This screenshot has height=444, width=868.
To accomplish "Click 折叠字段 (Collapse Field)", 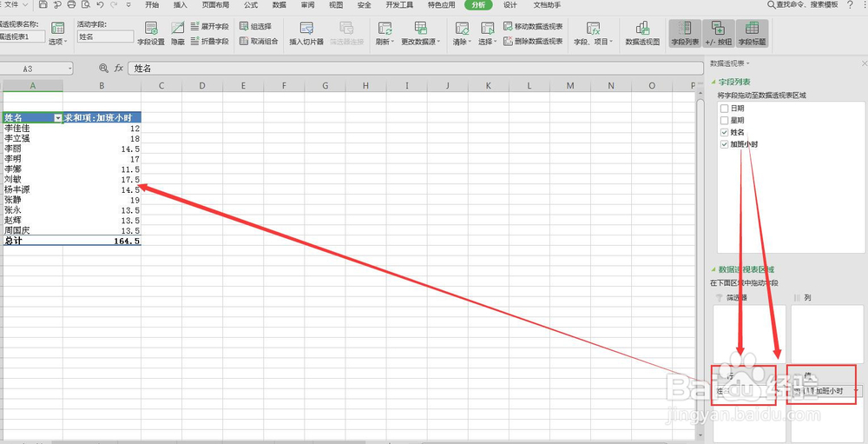I will click(x=209, y=41).
